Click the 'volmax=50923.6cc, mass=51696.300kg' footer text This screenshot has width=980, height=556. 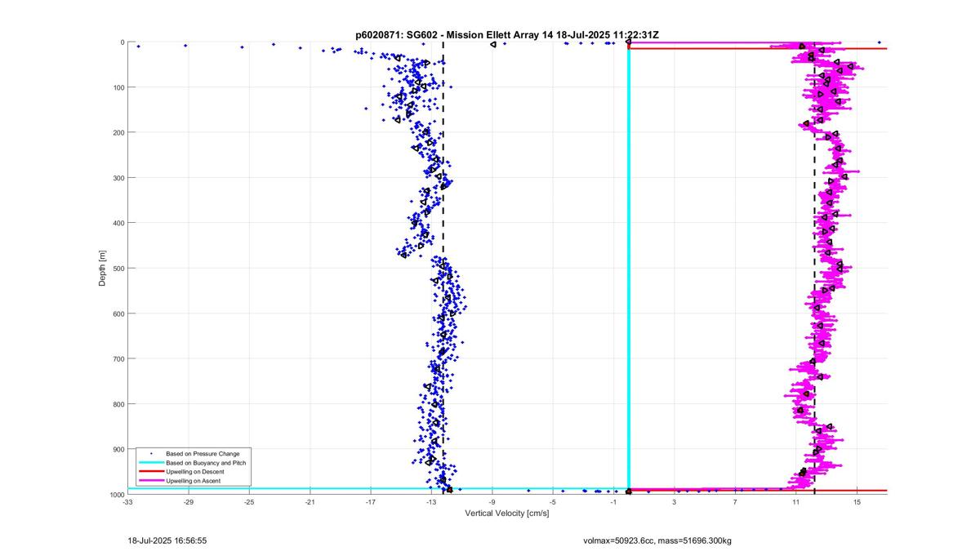657,540
